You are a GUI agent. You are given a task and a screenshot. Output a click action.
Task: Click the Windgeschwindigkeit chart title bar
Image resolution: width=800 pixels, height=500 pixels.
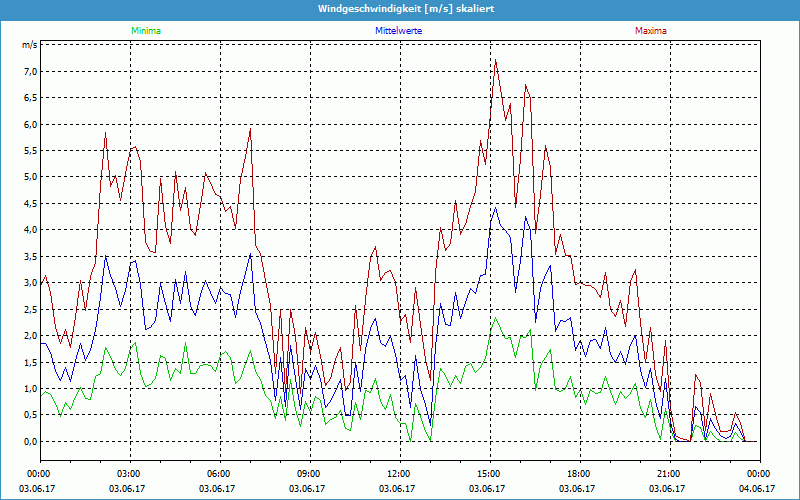(399, 8)
